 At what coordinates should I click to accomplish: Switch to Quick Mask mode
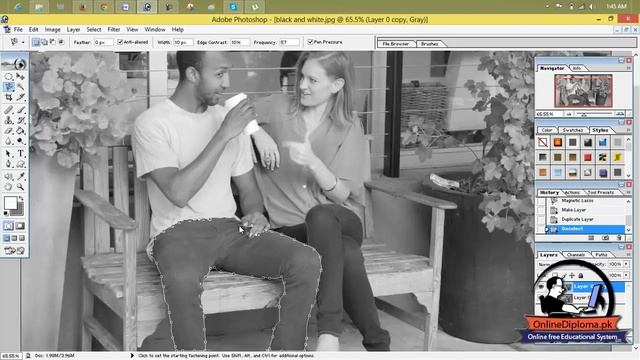20,226
